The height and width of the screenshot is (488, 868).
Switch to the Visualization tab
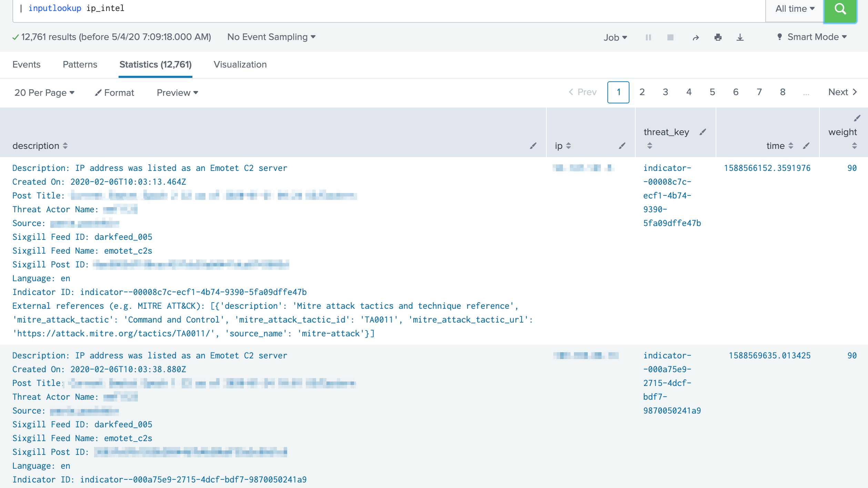240,64
